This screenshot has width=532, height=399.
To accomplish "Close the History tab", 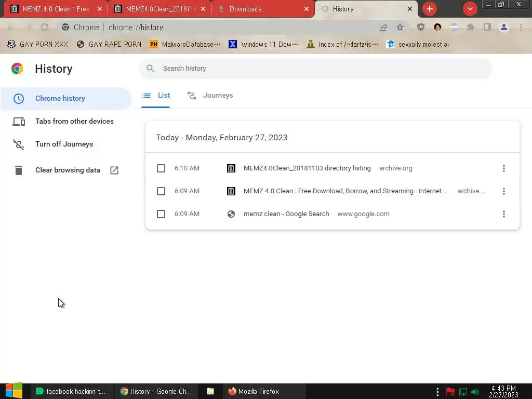I will pos(410,9).
